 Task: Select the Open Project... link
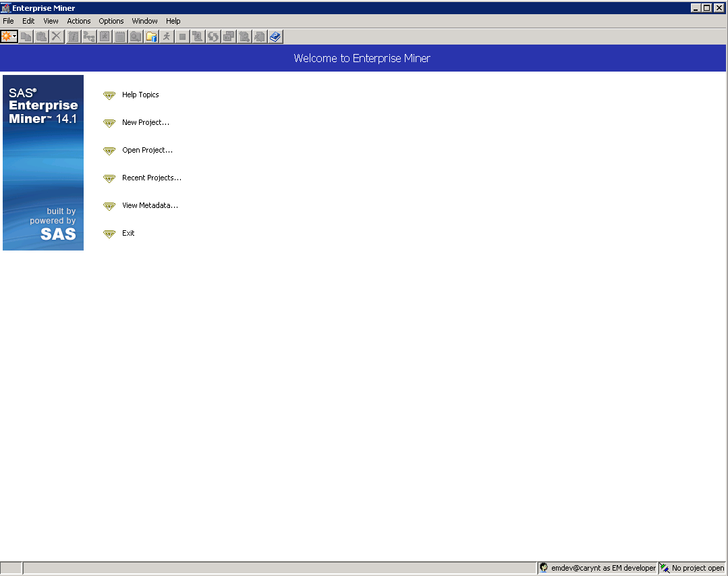pyautogui.click(x=147, y=151)
